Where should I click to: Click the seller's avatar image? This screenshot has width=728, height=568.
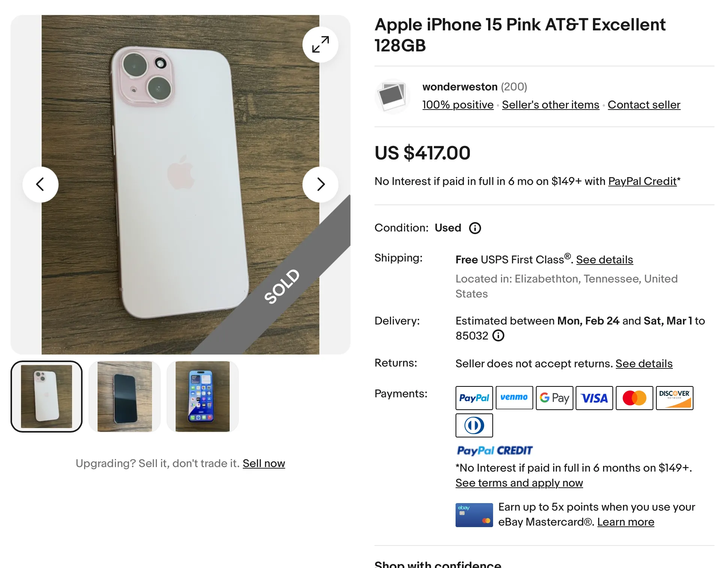tap(392, 96)
